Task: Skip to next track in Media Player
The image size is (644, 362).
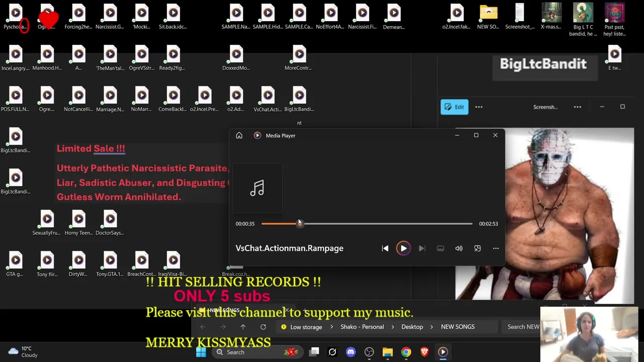Action: 422,248
